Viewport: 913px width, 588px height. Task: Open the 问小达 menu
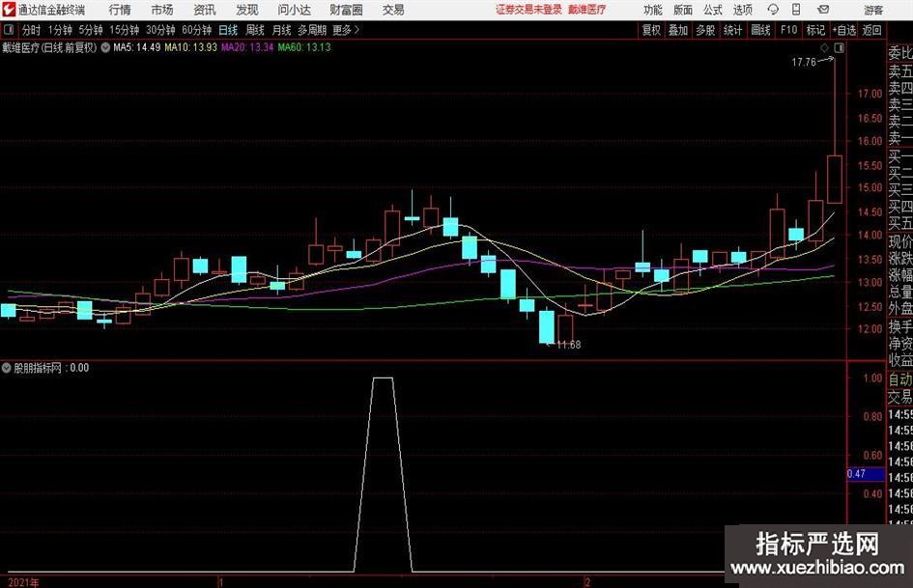294,10
